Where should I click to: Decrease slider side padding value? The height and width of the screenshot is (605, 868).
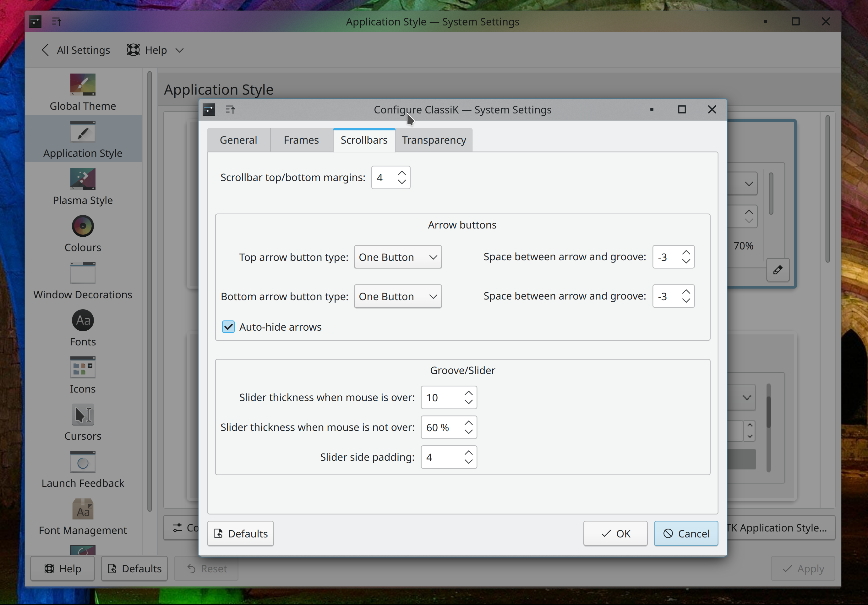pos(468,462)
